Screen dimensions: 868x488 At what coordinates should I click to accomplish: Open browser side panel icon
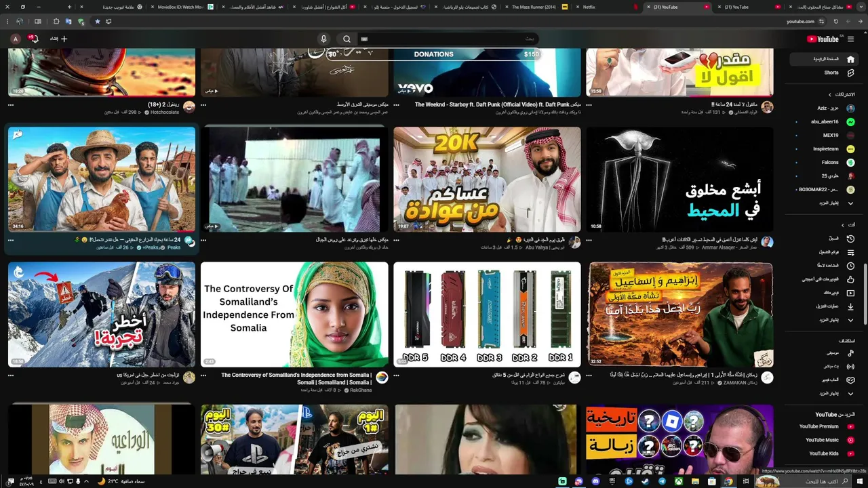point(38,22)
